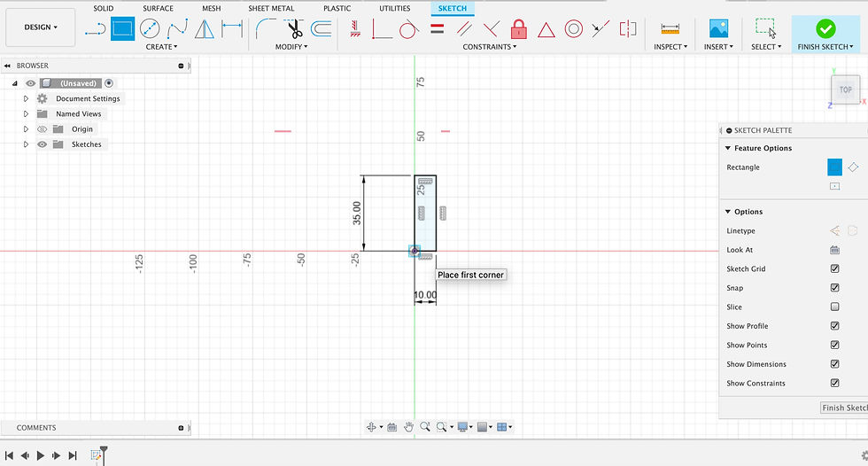Toggle the Show Profile checkbox
The height and width of the screenshot is (466, 868).
point(834,326)
